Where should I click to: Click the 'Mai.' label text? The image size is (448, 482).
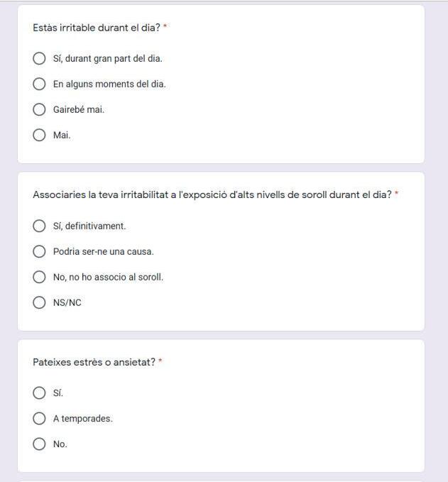pos(62,135)
